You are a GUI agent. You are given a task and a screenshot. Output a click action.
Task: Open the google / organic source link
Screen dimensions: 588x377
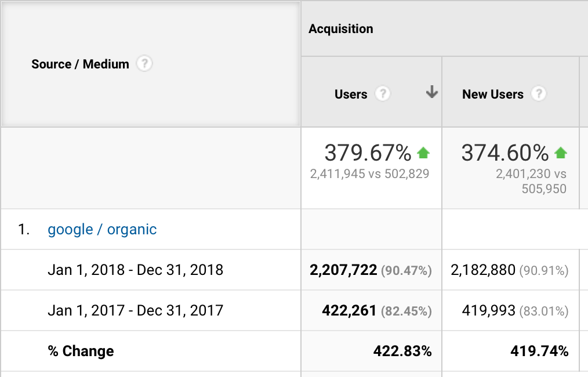[x=102, y=230]
